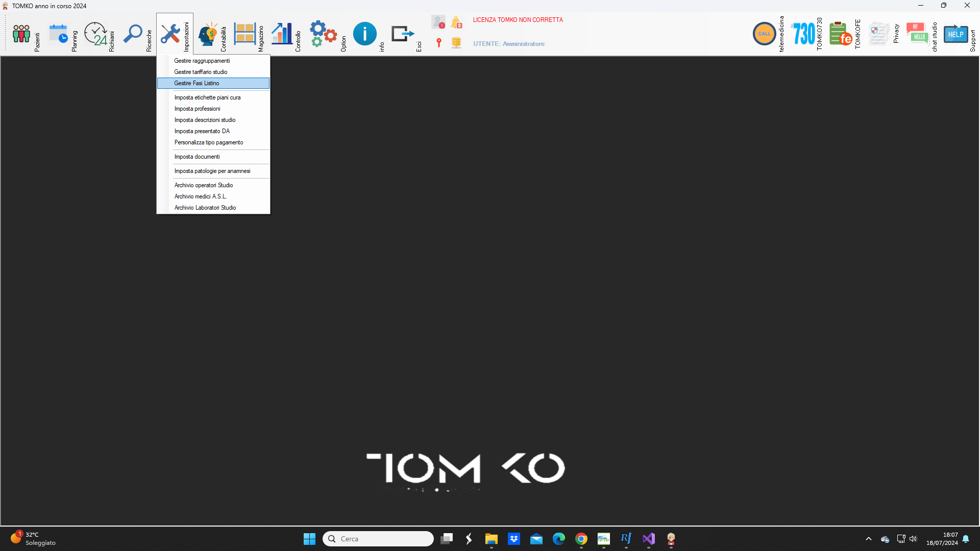Open the weather widget showing 32°C
This screenshot has width=980, height=551.
pyautogui.click(x=33, y=539)
